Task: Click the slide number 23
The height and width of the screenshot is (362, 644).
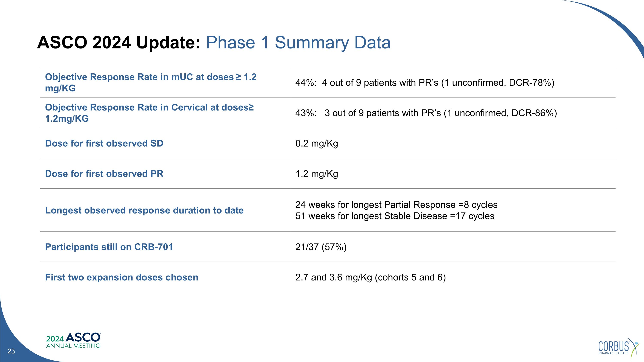Action: [11, 351]
